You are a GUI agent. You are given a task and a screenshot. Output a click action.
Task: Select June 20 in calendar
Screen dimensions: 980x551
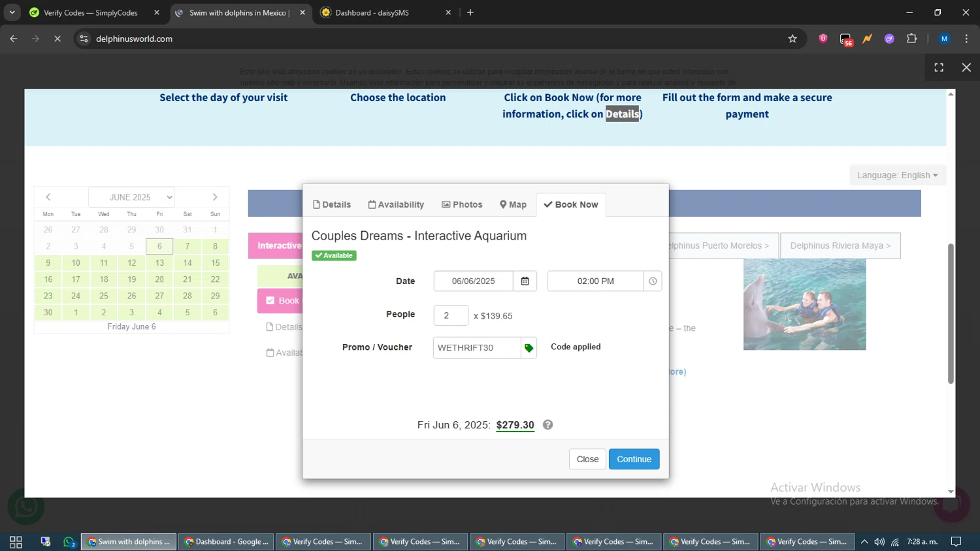(159, 279)
